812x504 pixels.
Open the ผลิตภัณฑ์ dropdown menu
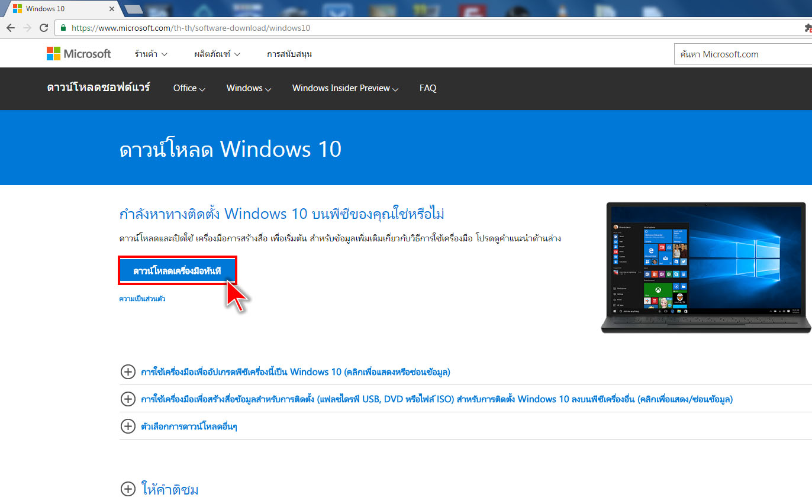coord(217,54)
